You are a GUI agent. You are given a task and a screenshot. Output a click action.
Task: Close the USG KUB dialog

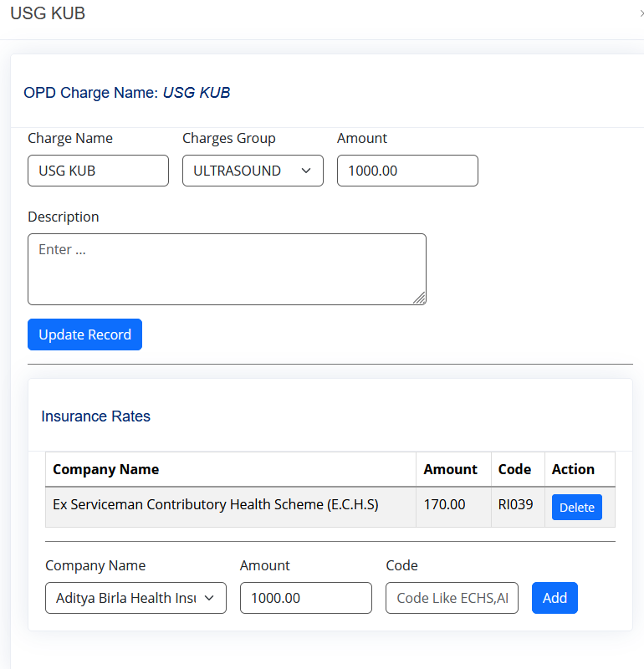point(641,13)
